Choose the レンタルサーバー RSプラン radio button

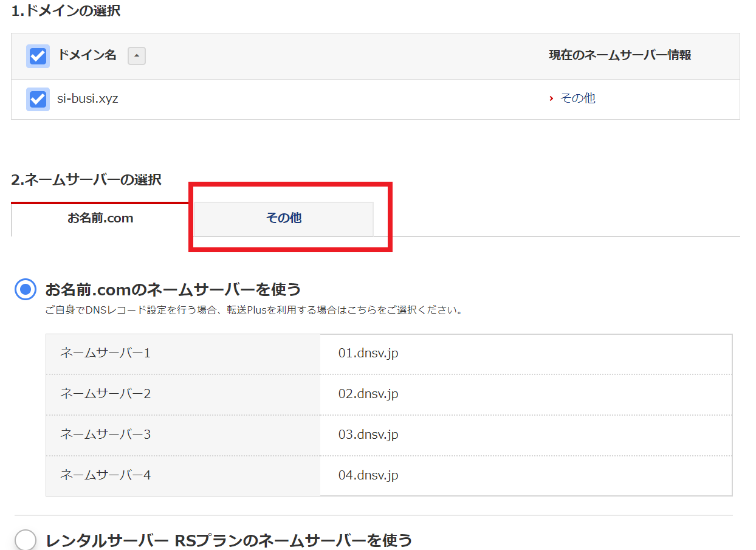click(x=26, y=540)
